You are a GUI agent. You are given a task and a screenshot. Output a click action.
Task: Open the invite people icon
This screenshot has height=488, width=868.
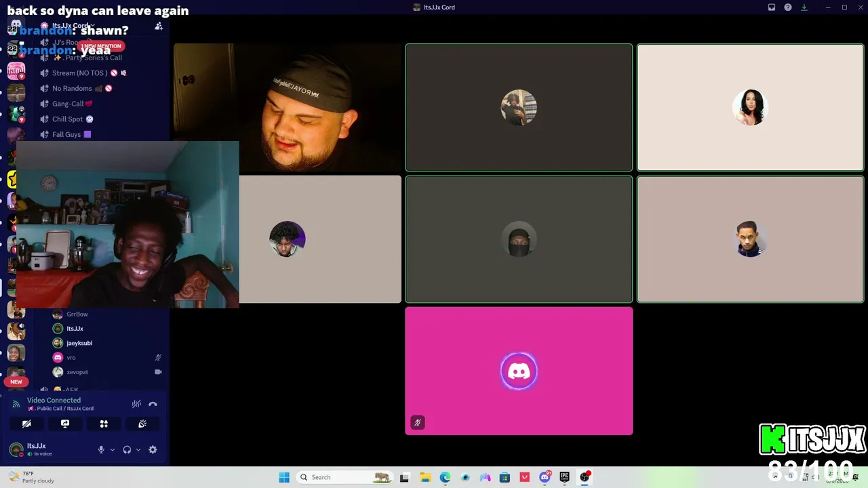(x=159, y=26)
